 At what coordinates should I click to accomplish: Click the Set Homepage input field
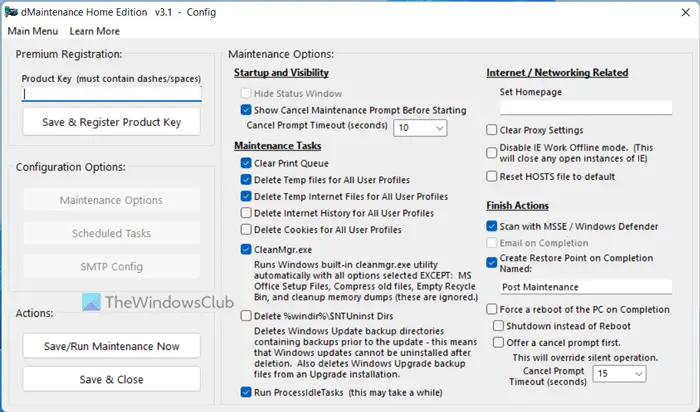586,108
